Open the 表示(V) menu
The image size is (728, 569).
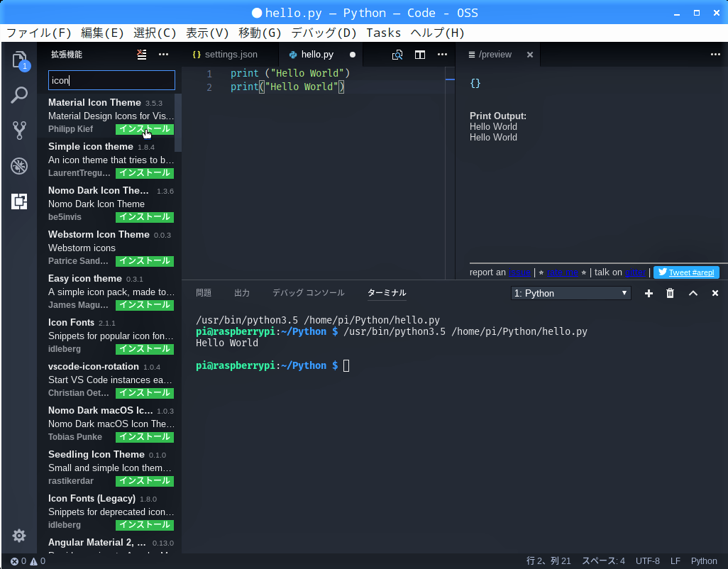[207, 33]
